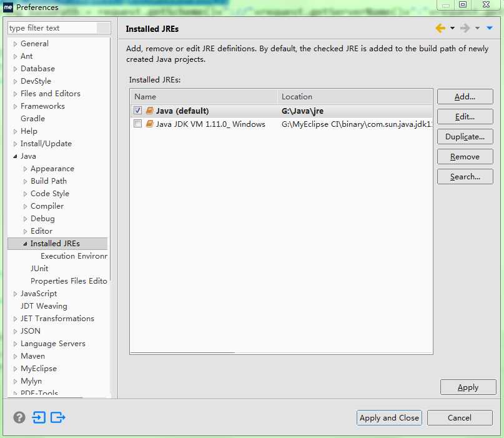Screen dimensions: 504x438
Task: Click the import preferences icon
Action: [x=39, y=417]
